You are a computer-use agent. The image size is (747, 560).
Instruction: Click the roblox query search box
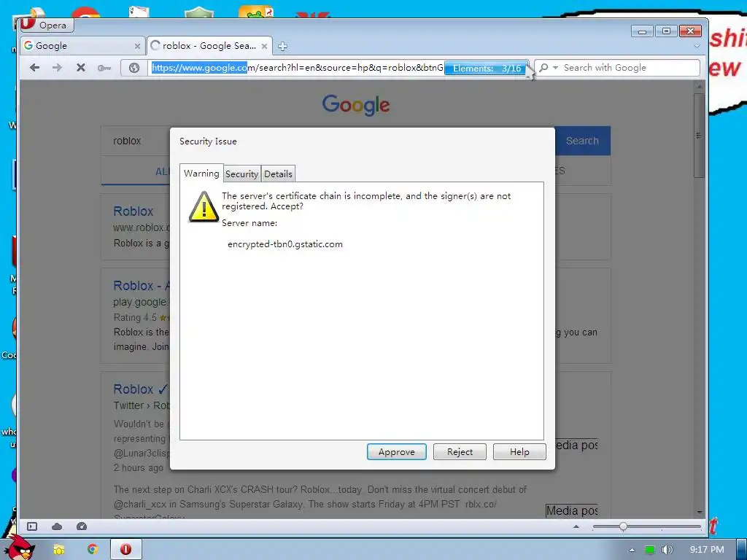(x=135, y=141)
